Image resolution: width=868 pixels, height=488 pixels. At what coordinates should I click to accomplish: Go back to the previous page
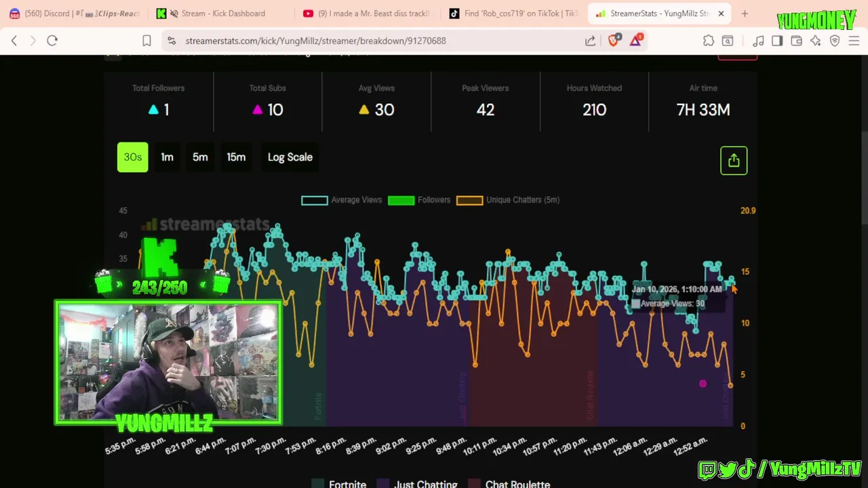pyautogui.click(x=14, y=41)
